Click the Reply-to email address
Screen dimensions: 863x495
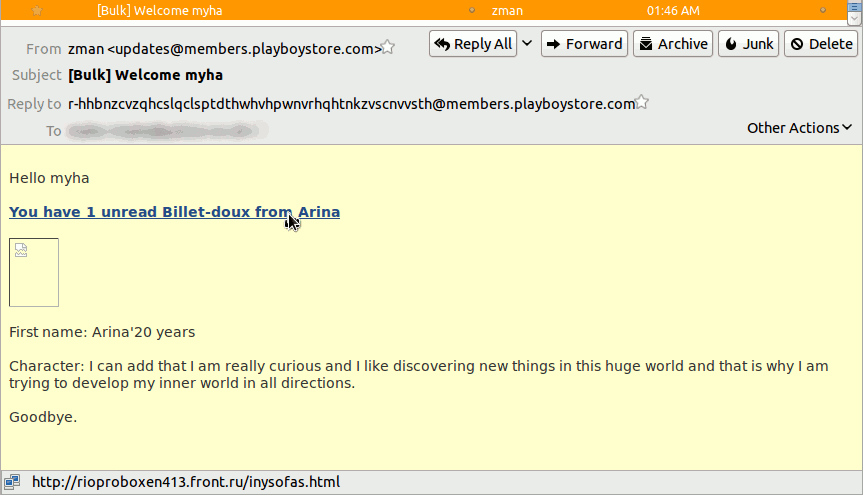point(351,104)
